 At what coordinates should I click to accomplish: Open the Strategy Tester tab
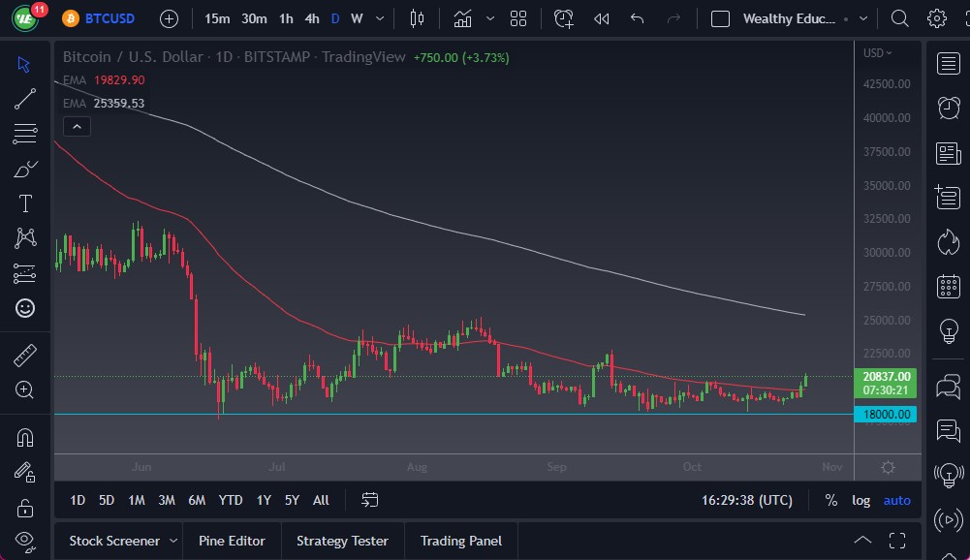tap(342, 541)
